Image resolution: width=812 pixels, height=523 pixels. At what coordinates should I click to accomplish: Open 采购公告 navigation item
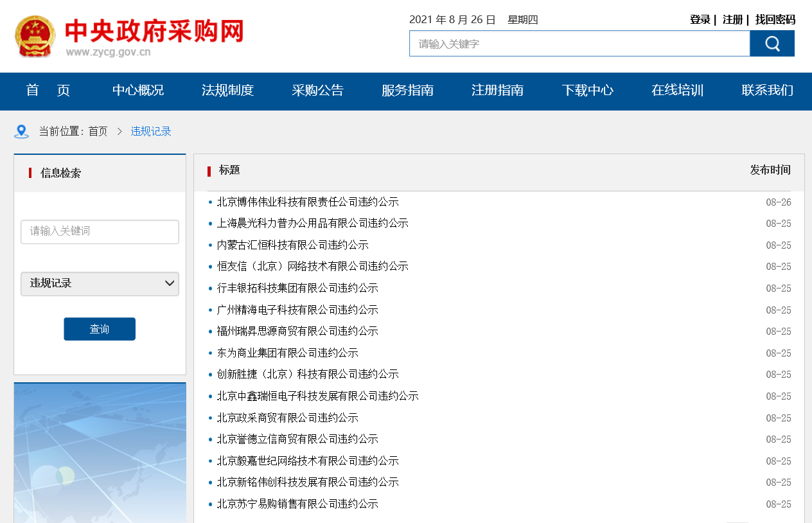pyautogui.click(x=318, y=91)
